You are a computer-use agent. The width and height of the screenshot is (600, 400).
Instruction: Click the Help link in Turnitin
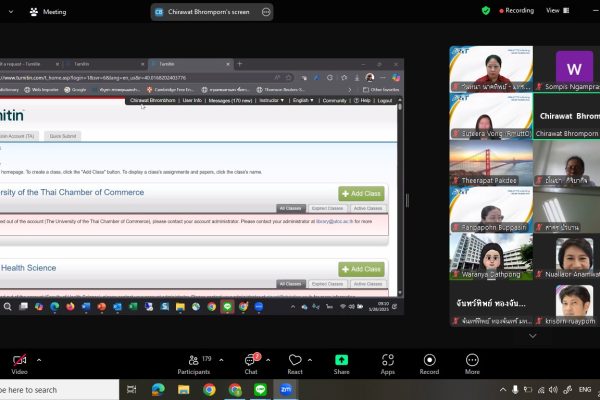pos(362,100)
